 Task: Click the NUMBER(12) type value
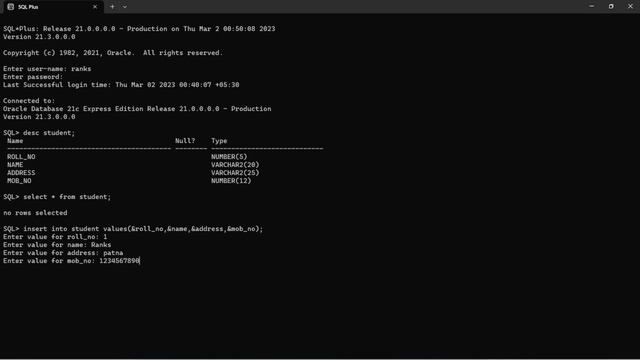(231, 181)
